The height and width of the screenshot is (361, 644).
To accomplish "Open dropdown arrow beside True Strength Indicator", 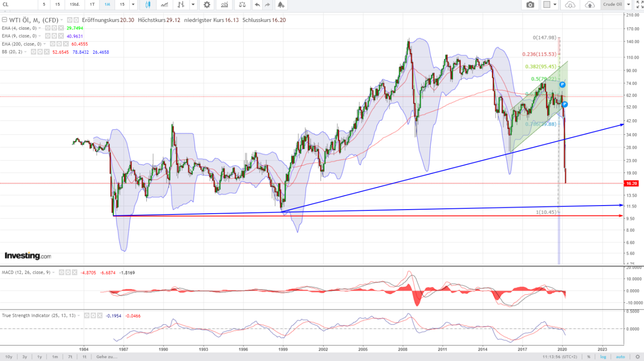I will coord(79,315).
